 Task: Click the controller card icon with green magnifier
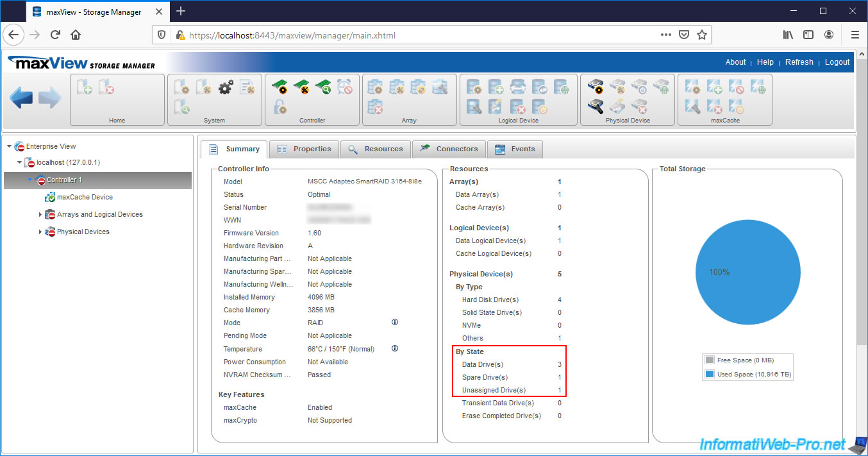pos(323,87)
